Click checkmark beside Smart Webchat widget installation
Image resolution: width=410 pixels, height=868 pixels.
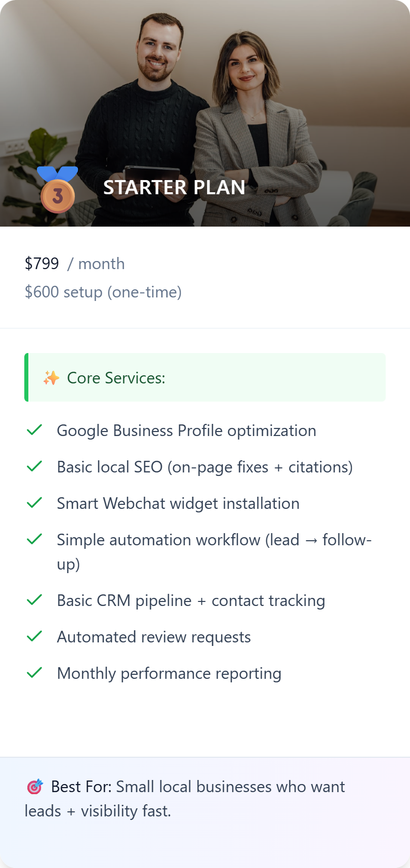click(34, 503)
